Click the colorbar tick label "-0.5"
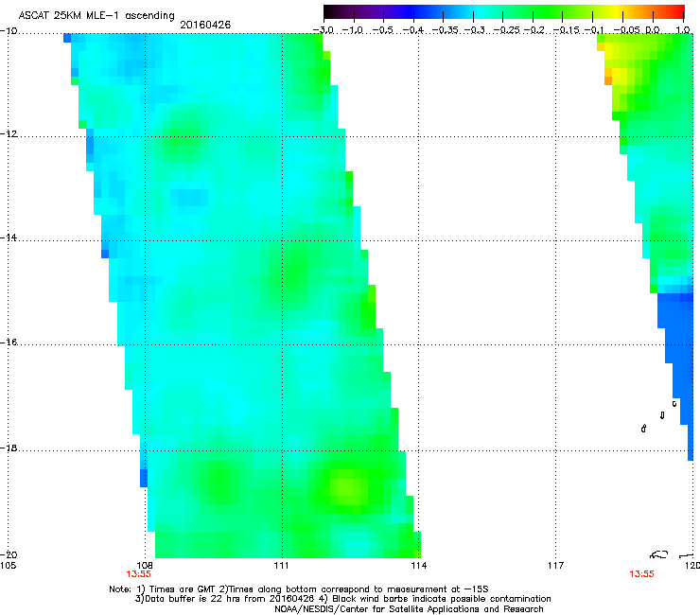Image resolution: width=700 pixels, height=615 pixels. [382, 30]
